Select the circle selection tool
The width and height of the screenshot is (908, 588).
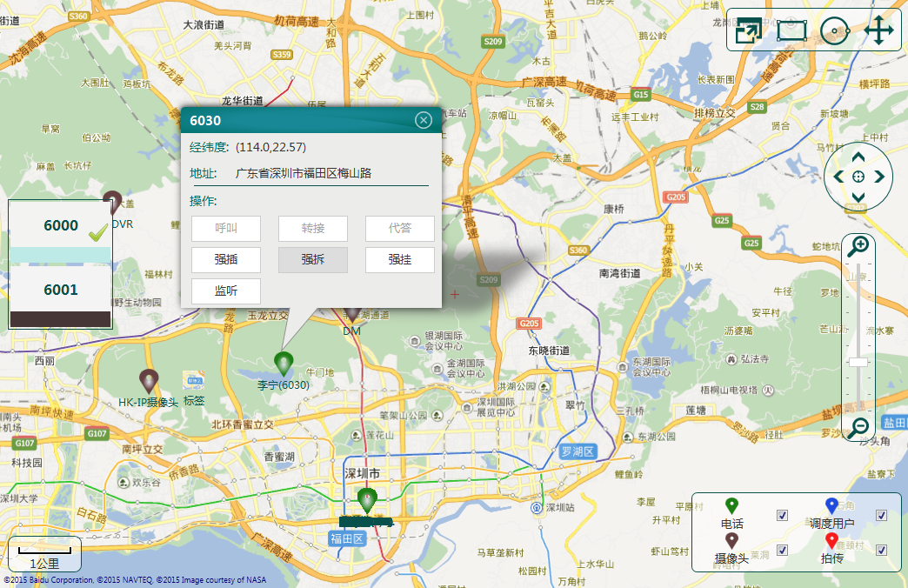[x=834, y=31]
